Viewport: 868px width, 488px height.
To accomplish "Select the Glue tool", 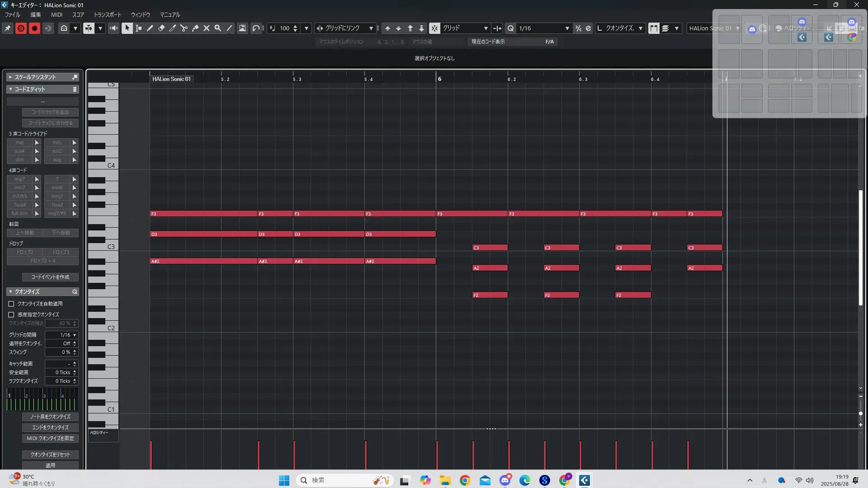I will tap(195, 28).
